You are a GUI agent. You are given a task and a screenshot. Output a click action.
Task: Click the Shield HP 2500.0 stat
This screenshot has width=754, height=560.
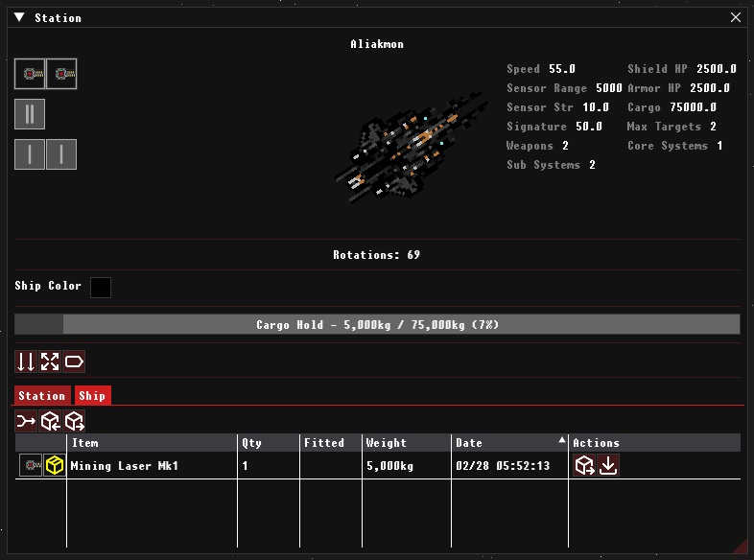tap(682, 69)
